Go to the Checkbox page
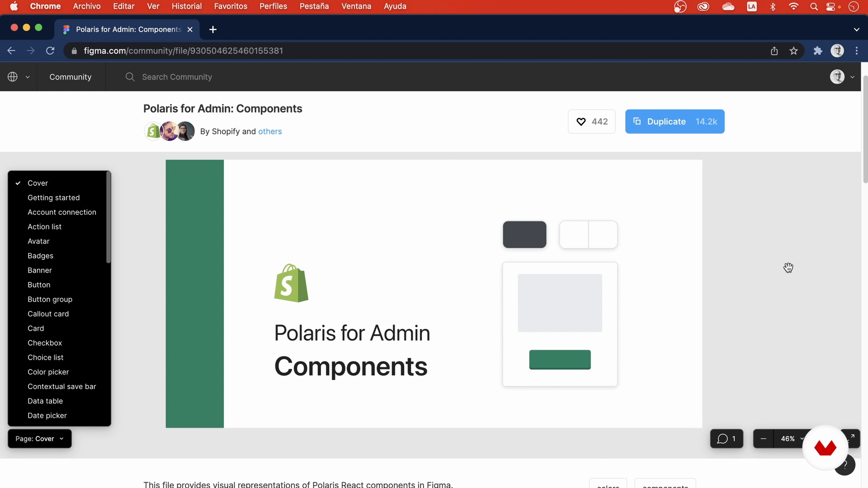Image resolution: width=868 pixels, height=488 pixels. [45, 343]
